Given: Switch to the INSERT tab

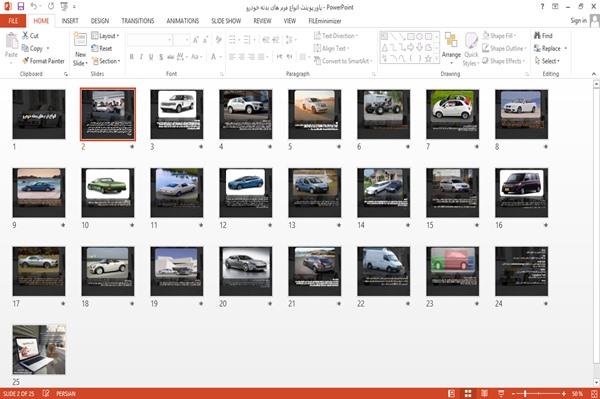Looking at the screenshot, I should (x=70, y=21).
